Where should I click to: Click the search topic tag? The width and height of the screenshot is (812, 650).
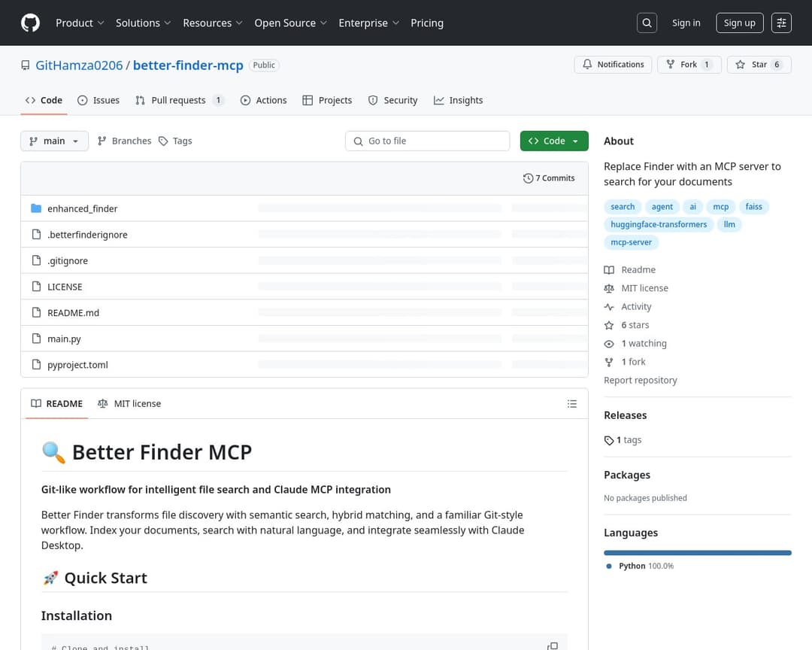(x=623, y=207)
